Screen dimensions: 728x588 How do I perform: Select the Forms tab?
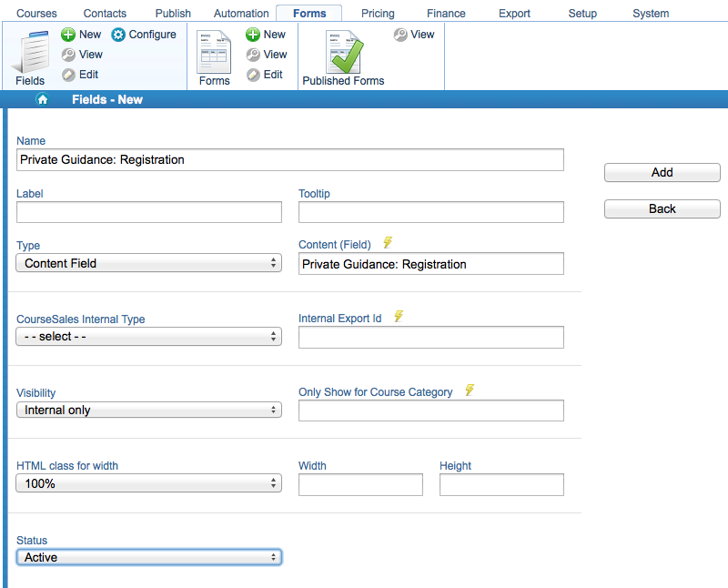click(x=309, y=14)
